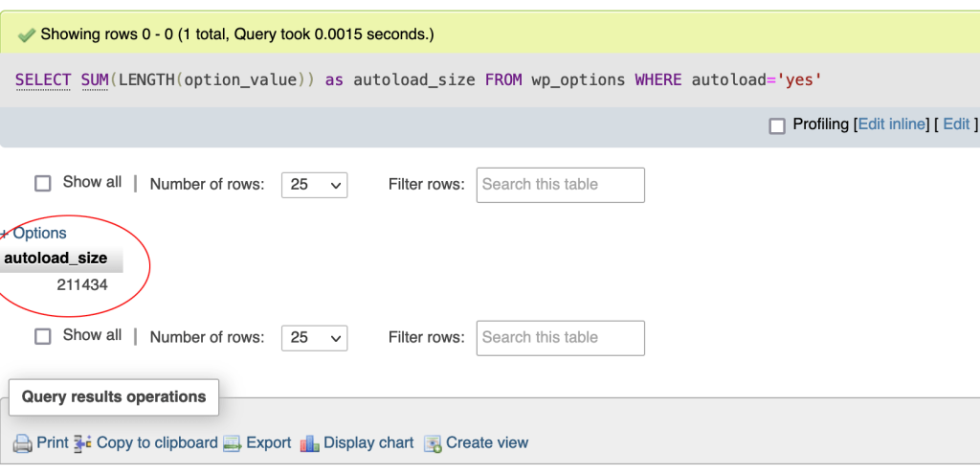The image size is (980, 474).
Task: Enable the Profiling checkbox
Action: click(777, 126)
